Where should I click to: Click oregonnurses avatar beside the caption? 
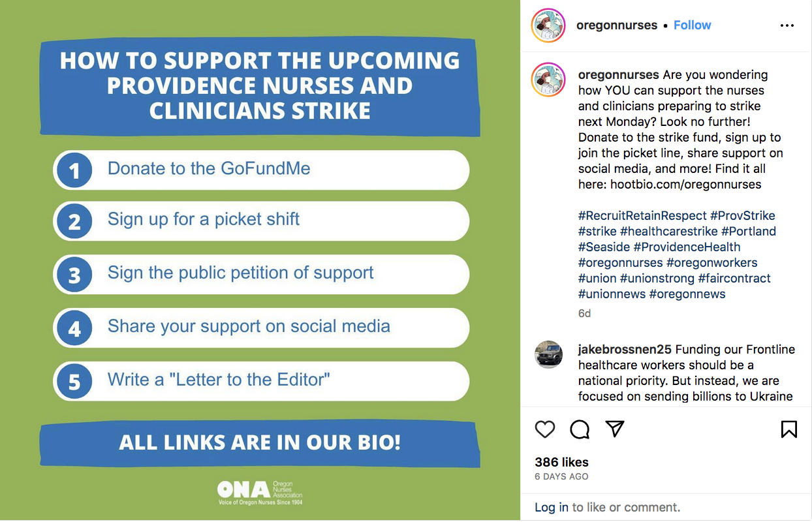tap(548, 81)
